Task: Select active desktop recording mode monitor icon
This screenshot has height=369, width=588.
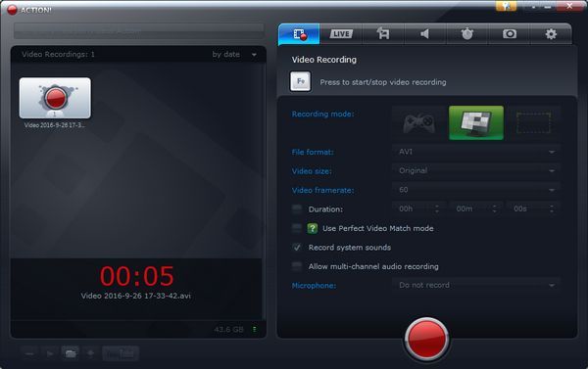Action: (x=476, y=123)
